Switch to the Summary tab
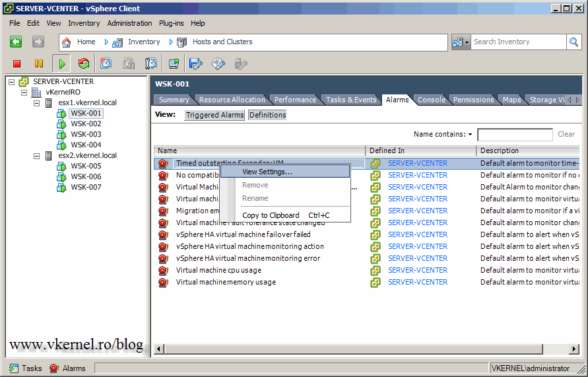 coord(174,100)
